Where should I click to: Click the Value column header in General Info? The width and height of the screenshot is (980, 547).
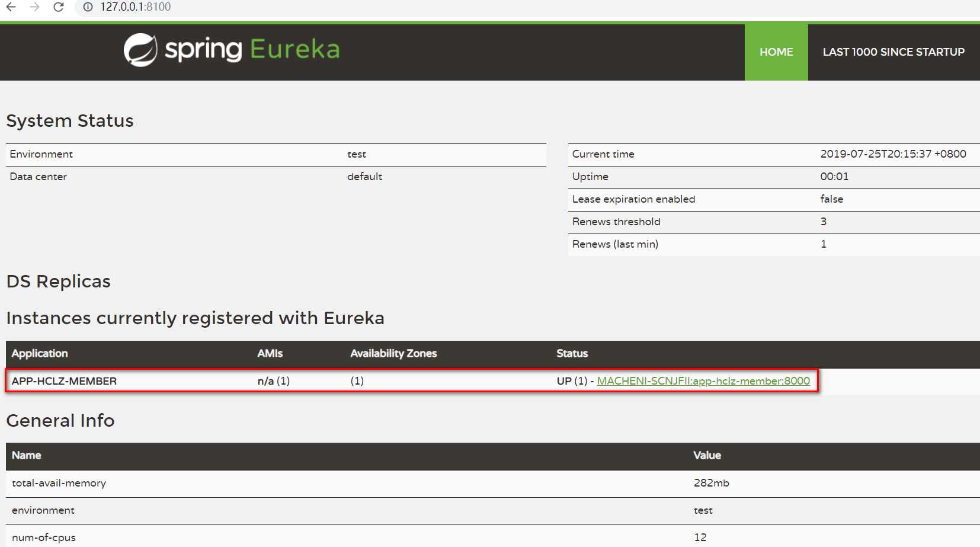[707, 456]
